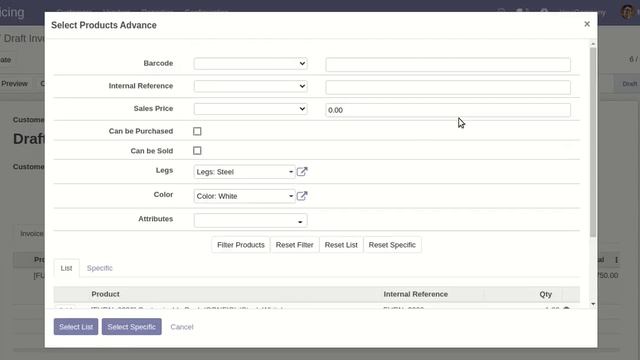This screenshot has width=640, height=360.
Task: Click the Select Specific button
Action: [131, 327]
